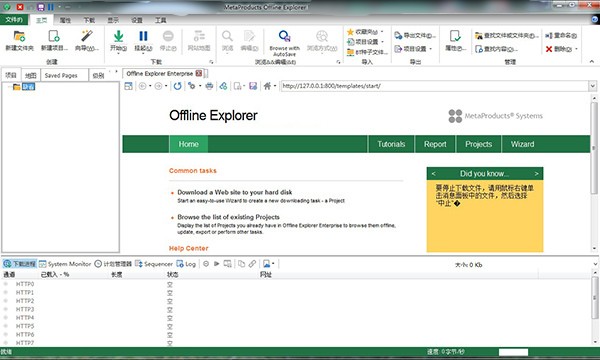This screenshot has width=600, height=360.
Task: Click the export files icon
Action: pos(398,35)
